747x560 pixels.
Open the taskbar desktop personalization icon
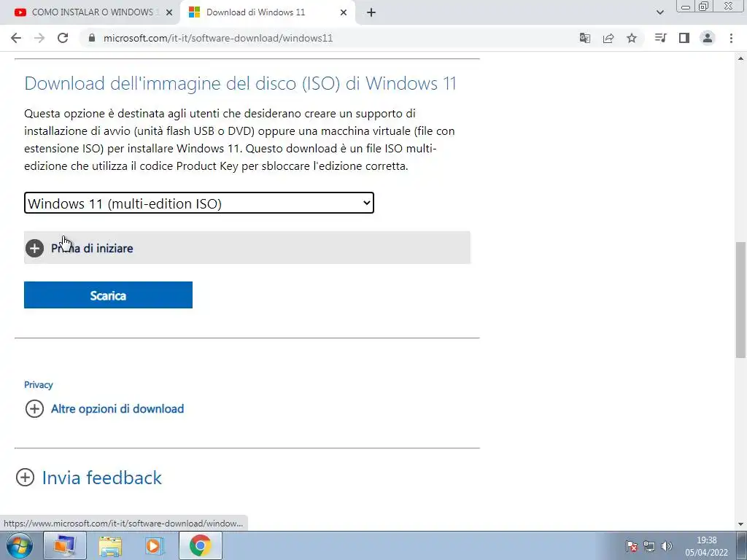coord(64,545)
